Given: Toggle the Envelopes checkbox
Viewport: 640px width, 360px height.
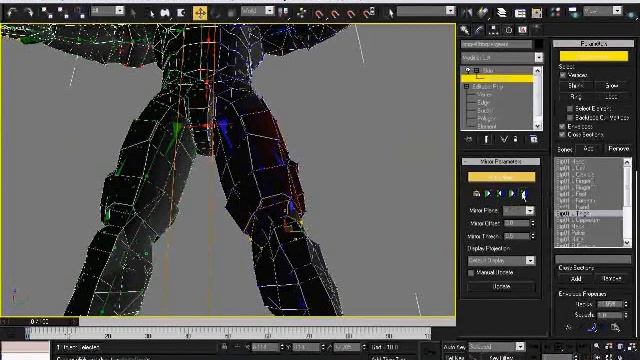Looking at the screenshot, I should pyautogui.click(x=562, y=127).
